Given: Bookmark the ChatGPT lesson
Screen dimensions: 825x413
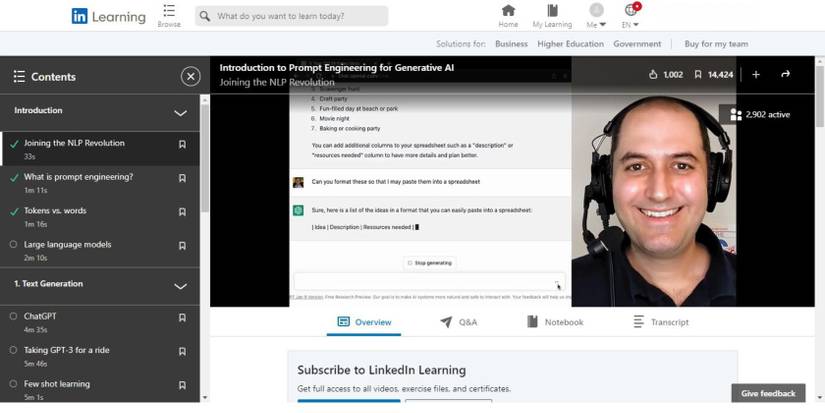Looking at the screenshot, I should 182,318.
